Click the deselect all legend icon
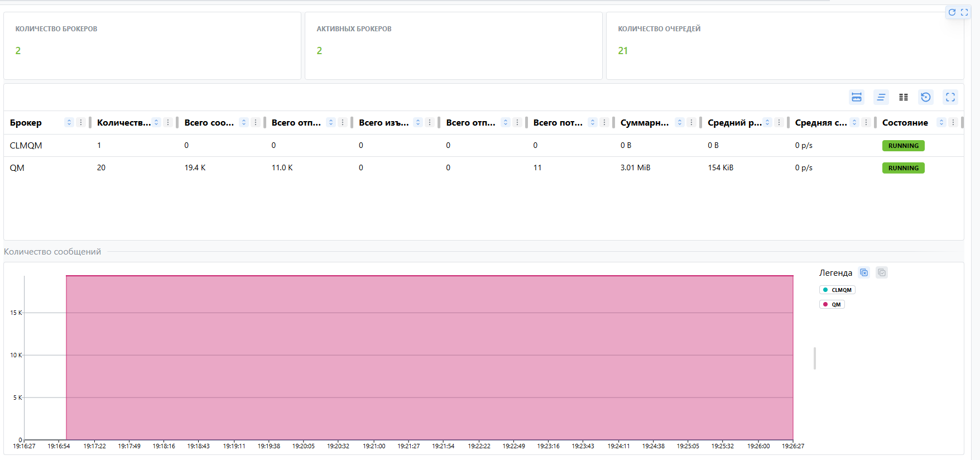This screenshot has width=980, height=460. 864,272
